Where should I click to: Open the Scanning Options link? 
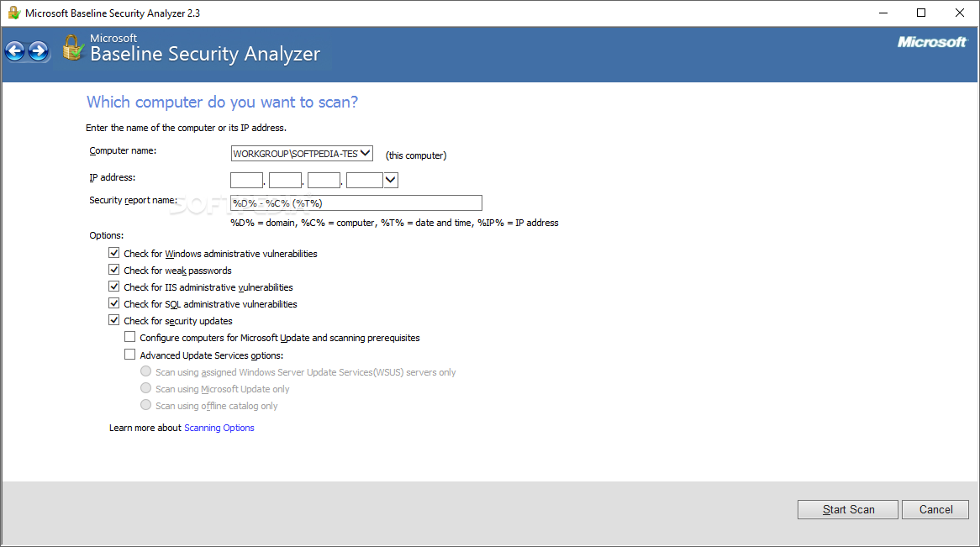[219, 428]
